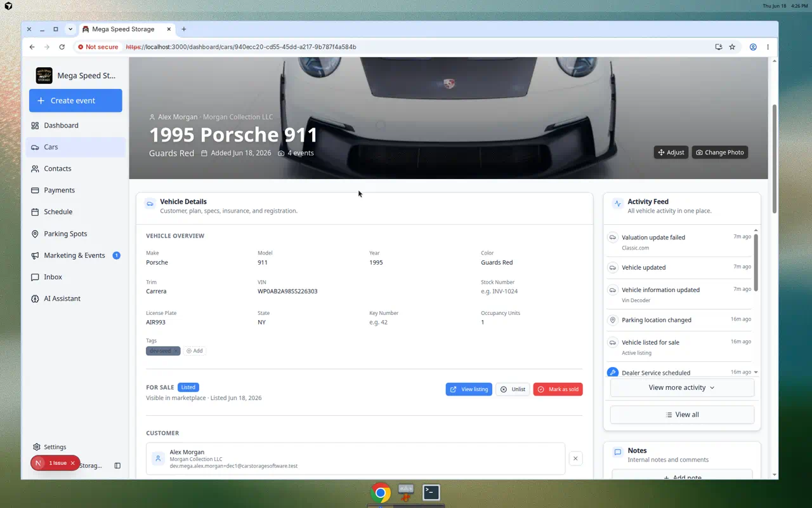Open Payments in the sidebar
The image size is (812, 508).
pos(75,190)
